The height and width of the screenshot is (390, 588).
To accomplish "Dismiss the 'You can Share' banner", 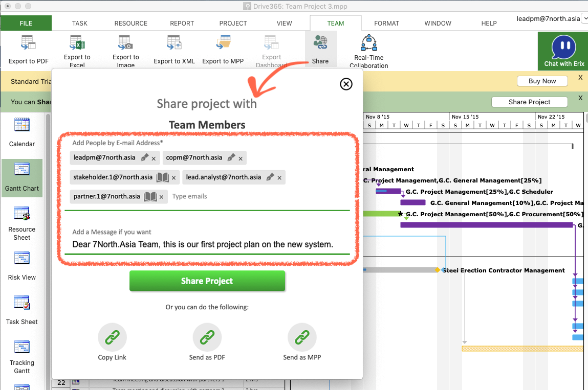I will 580,98.
